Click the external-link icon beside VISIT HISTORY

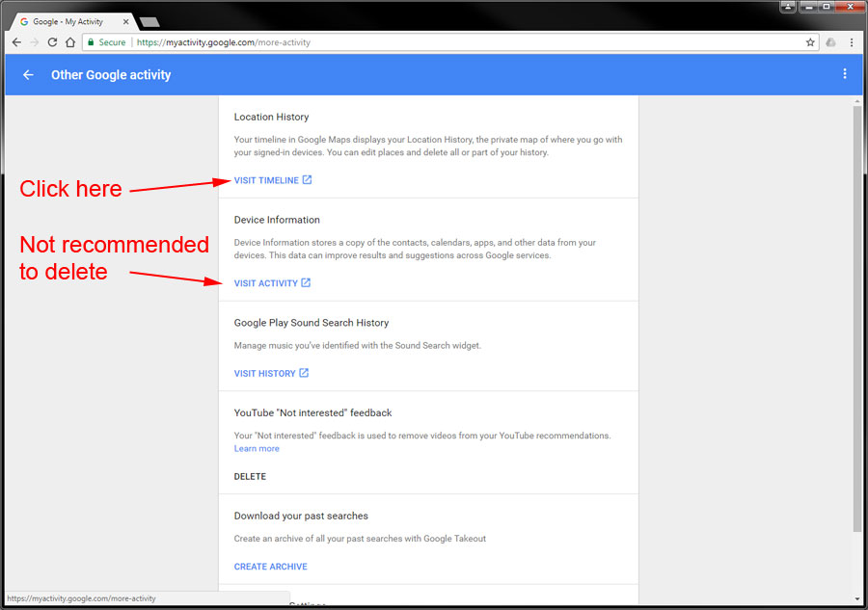(304, 373)
